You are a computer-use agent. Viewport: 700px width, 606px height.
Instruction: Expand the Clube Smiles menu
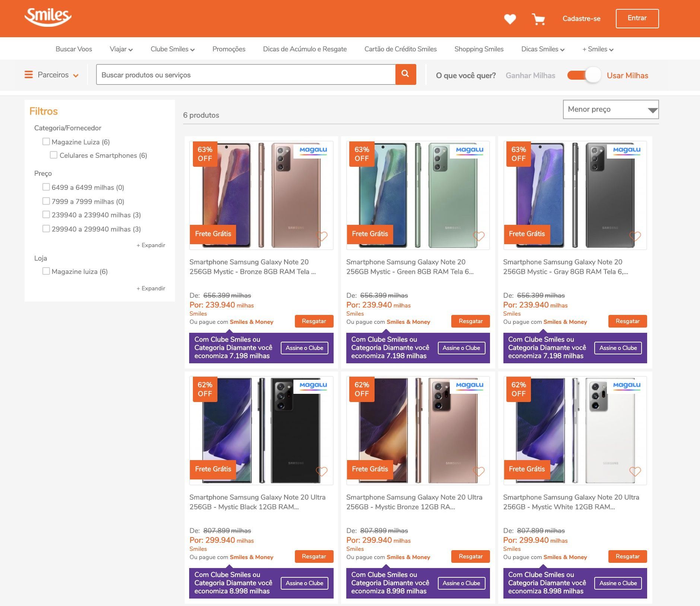[x=172, y=49]
